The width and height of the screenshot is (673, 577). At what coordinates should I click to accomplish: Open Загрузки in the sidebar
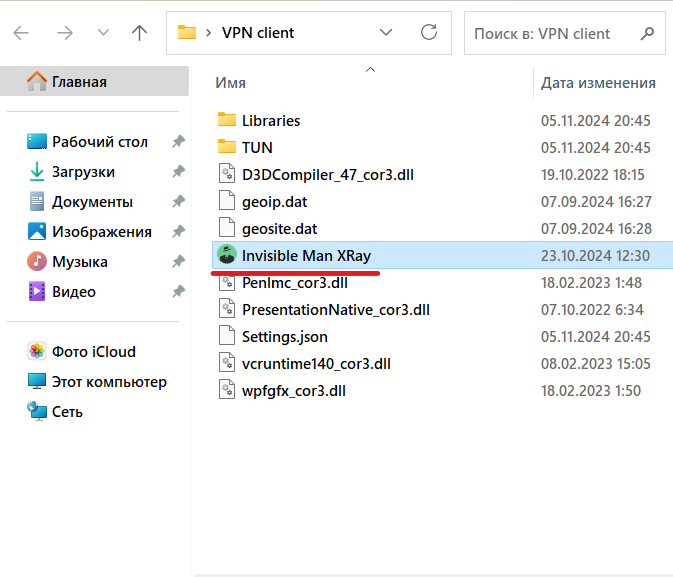pos(83,172)
